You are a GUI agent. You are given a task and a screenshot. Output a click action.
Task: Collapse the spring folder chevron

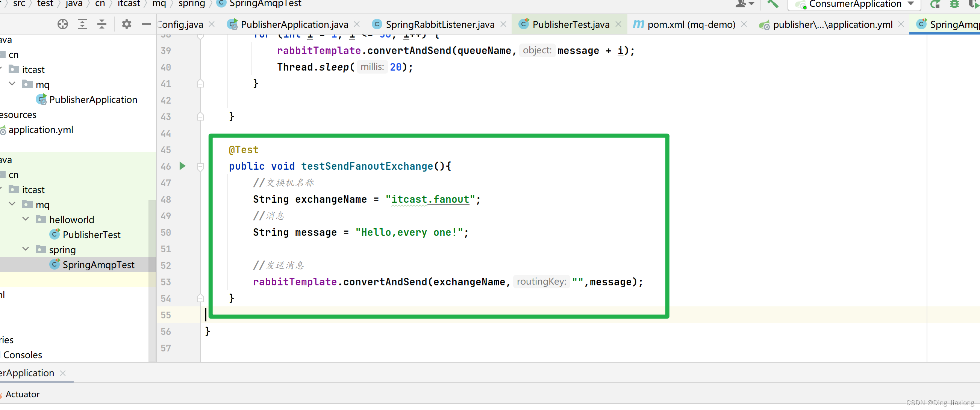click(x=26, y=249)
